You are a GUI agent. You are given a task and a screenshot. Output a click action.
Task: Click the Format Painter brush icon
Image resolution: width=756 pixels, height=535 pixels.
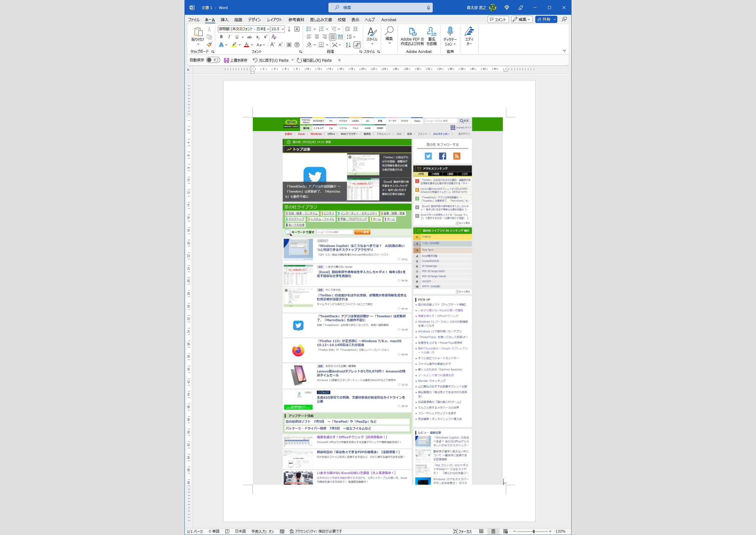coord(209,44)
